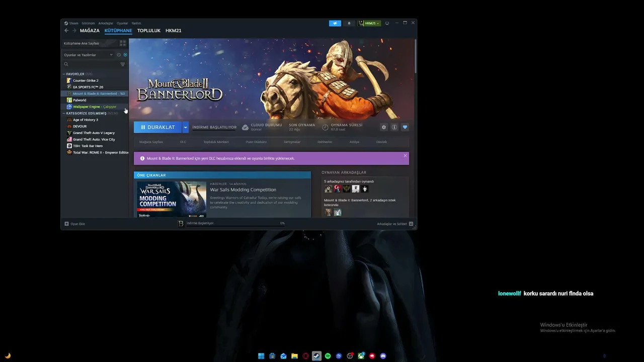Open Discord from the taskbar
This screenshot has width=644, height=362.
point(383,356)
